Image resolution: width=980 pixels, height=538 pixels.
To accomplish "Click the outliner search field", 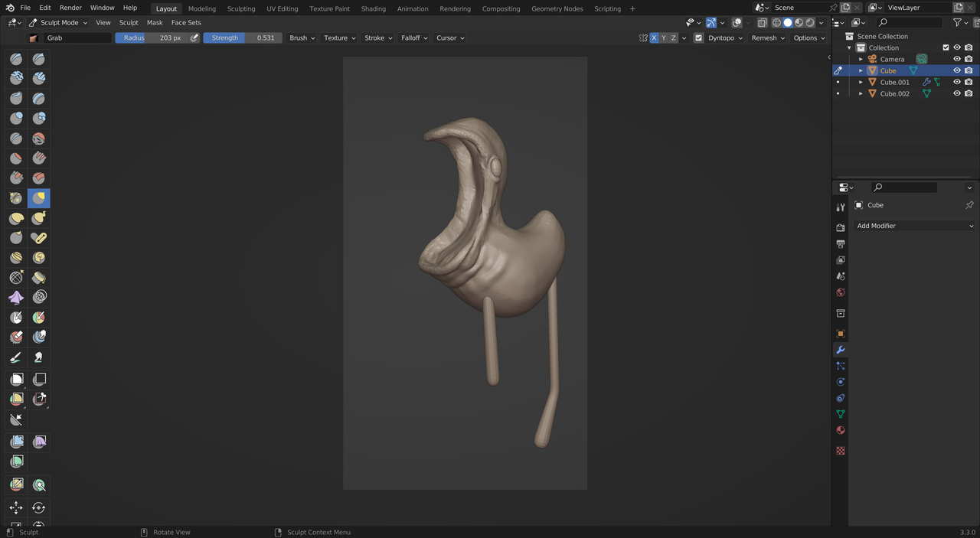I will pyautogui.click(x=911, y=23).
